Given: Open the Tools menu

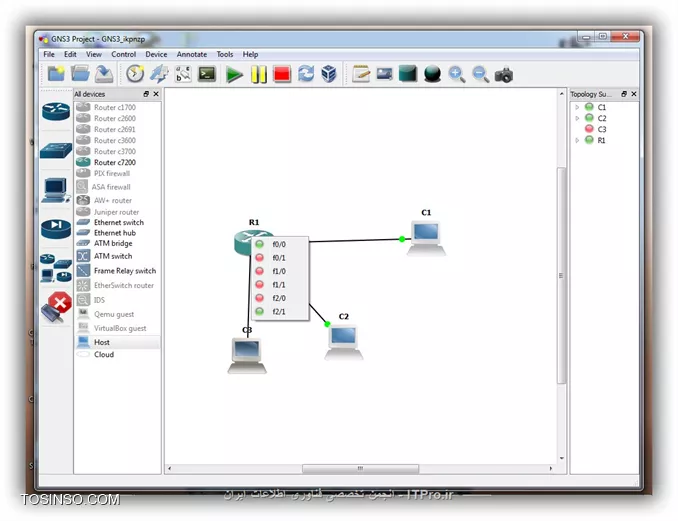Looking at the screenshot, I should pos(225,54).
